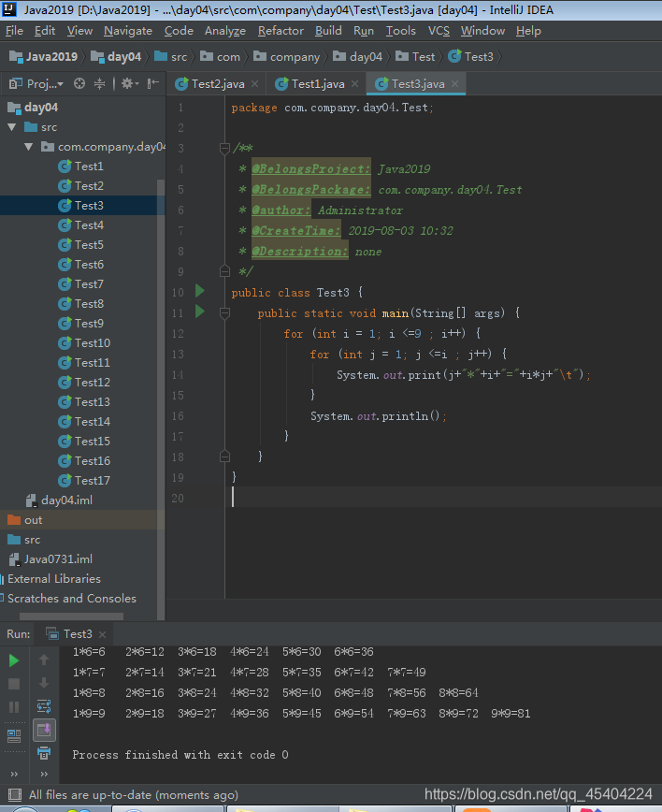Click the Pause Output icon in Run panel
Screen dimensions: 662x812
(x=14, y=707)
